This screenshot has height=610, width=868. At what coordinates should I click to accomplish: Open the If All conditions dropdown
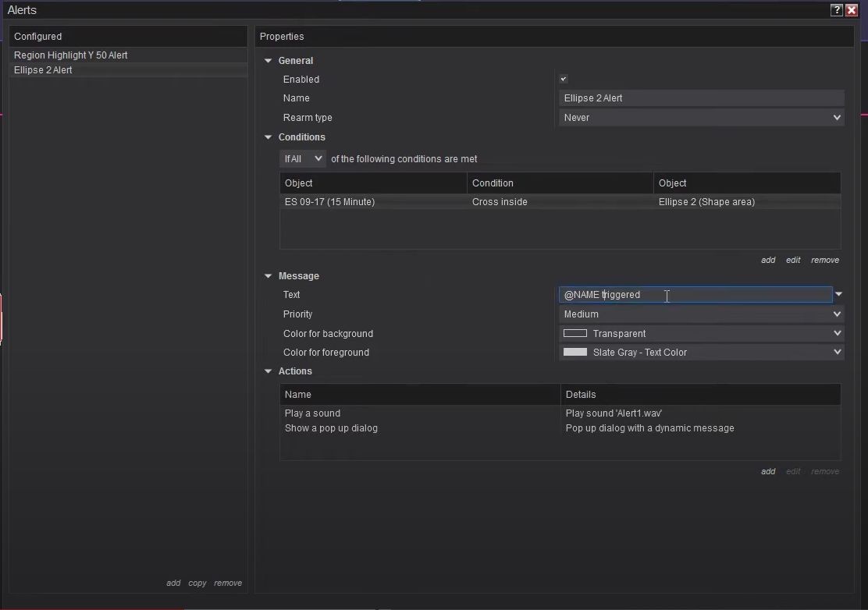point(303,159)
